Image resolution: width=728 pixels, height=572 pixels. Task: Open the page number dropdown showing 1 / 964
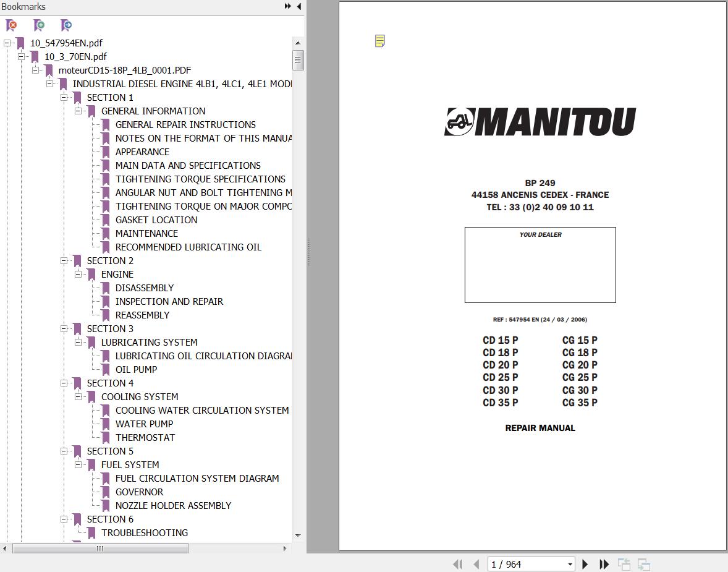[570, 564]
